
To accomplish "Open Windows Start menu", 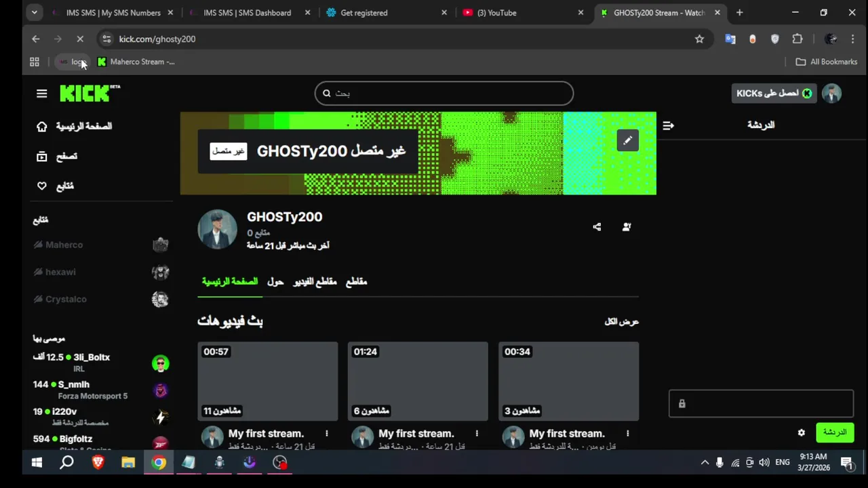I will click(37, 463).
